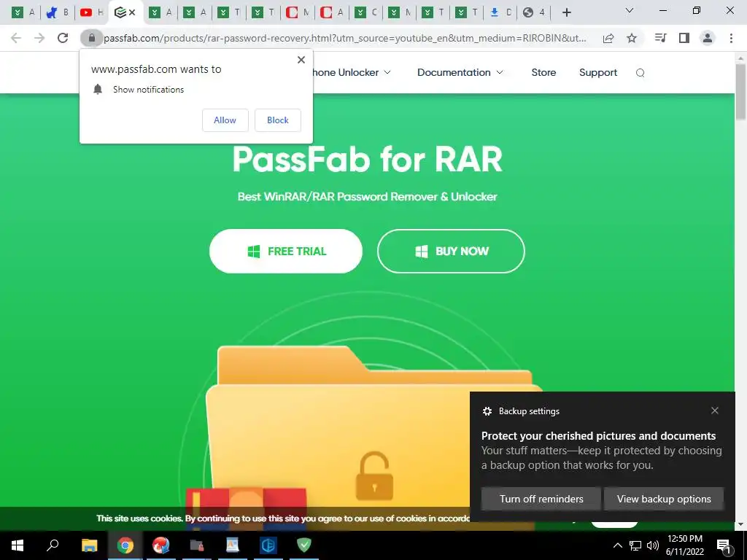Close the notification permission popup
The height and width of the screenshot is (560, 747).
(301, 60)
